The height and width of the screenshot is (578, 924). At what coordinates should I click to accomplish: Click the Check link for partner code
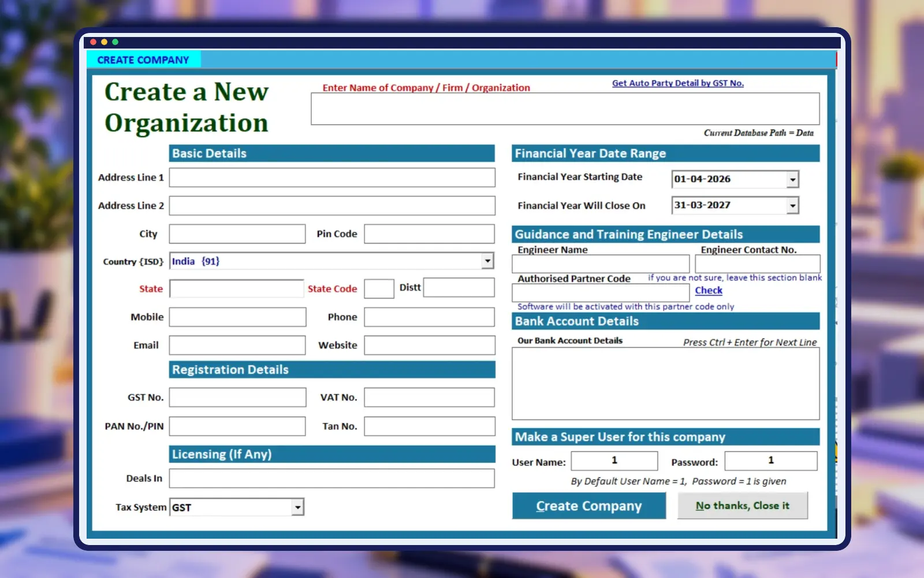pyautogui.click(x=709, y=291)
